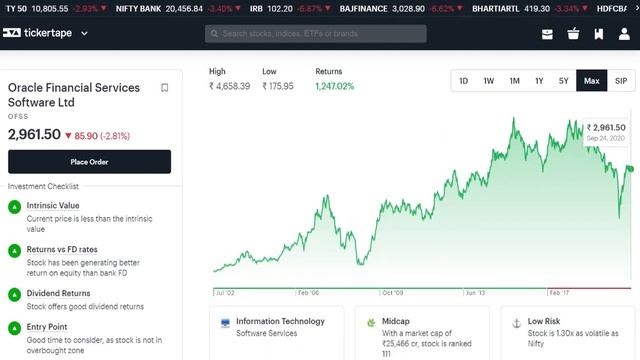Click the Oct '09 timeline marker
This screenshot has height=360, width=640.
coord(393,293)
